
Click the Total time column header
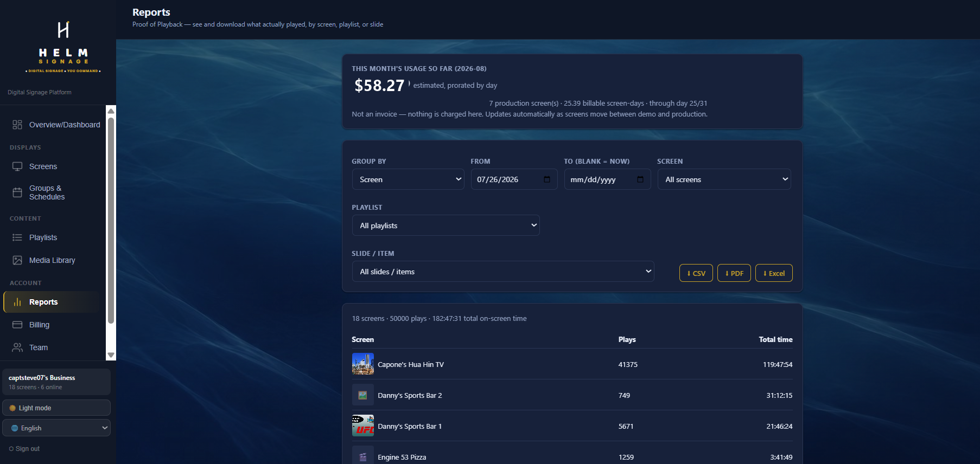[775, 339]
